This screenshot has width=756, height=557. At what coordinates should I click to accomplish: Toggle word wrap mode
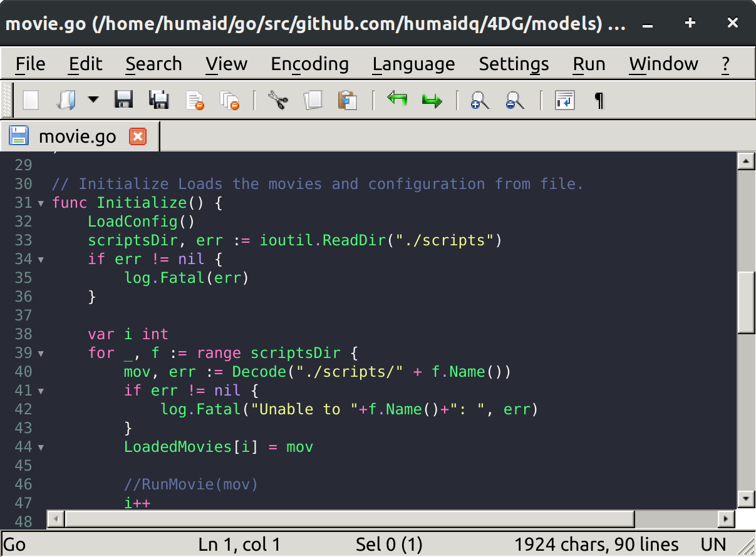pos(564,100)
